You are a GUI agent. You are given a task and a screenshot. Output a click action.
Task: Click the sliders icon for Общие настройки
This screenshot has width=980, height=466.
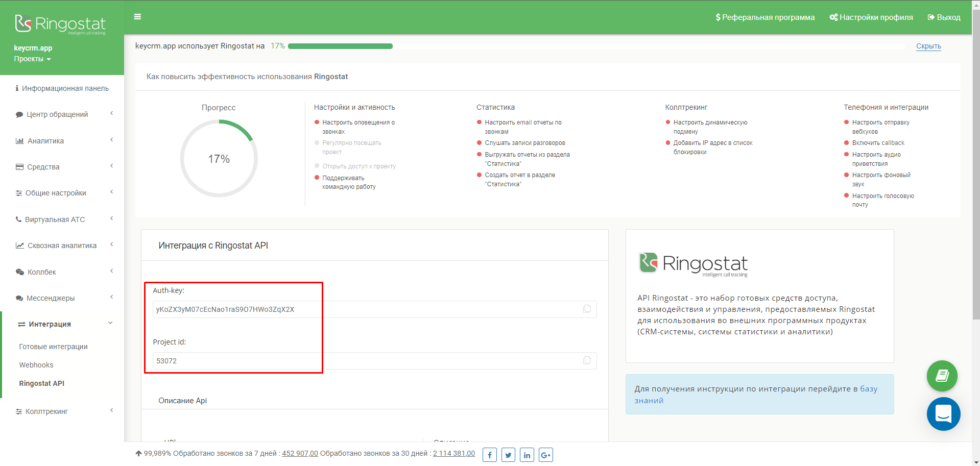(19, 193)
